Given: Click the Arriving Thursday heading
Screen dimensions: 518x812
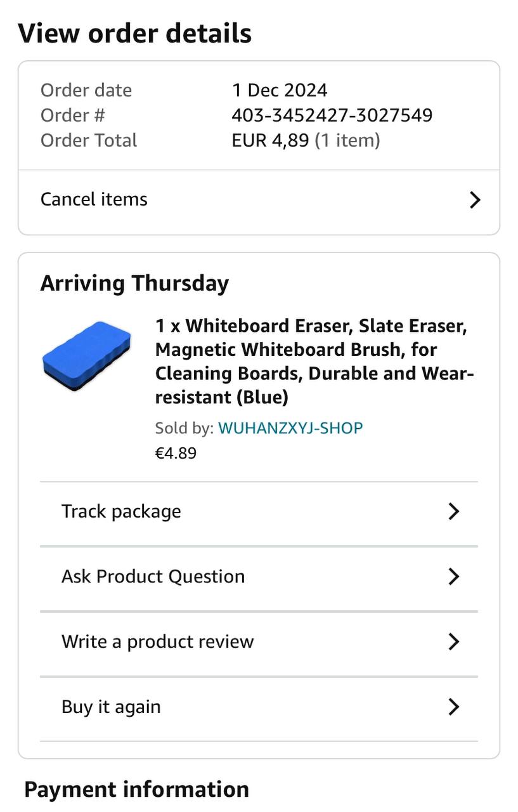Looking at the screenshot, I should point(134,283).
